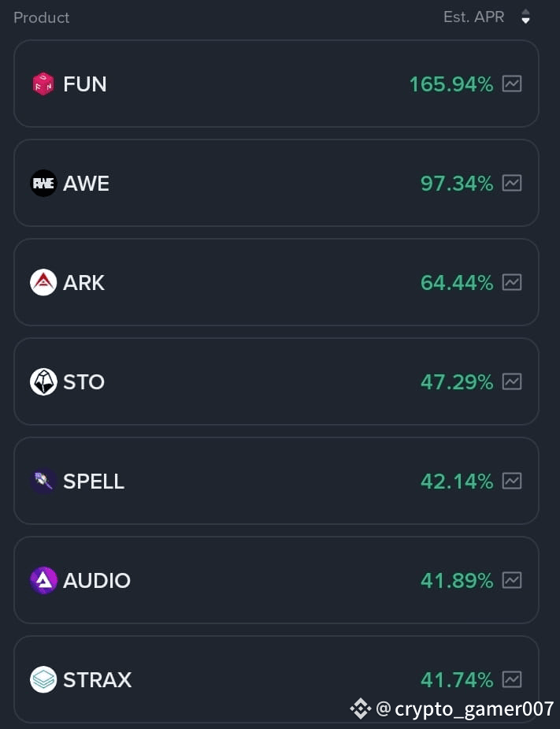Click the AUDIO token logo

pos(43,580)
